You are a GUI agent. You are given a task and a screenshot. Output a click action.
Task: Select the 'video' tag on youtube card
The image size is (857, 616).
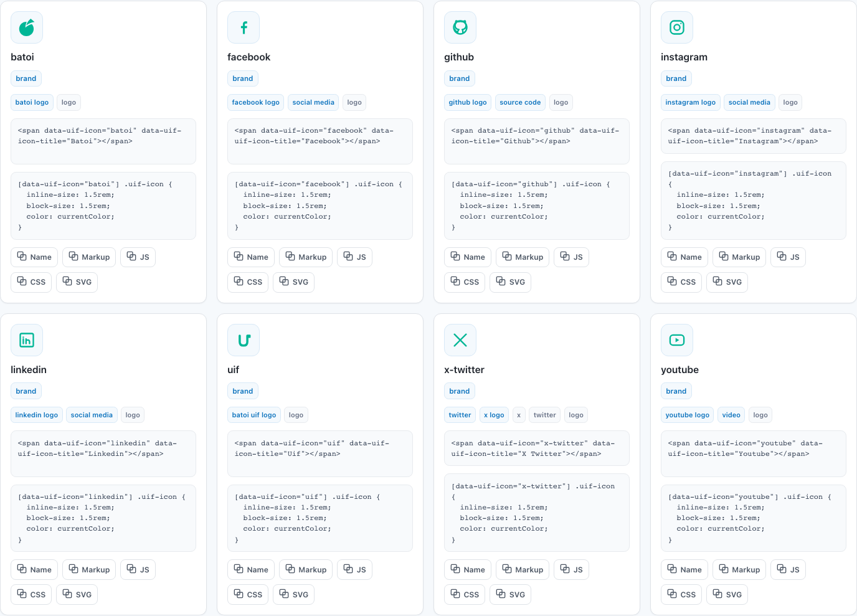(731, 415)
